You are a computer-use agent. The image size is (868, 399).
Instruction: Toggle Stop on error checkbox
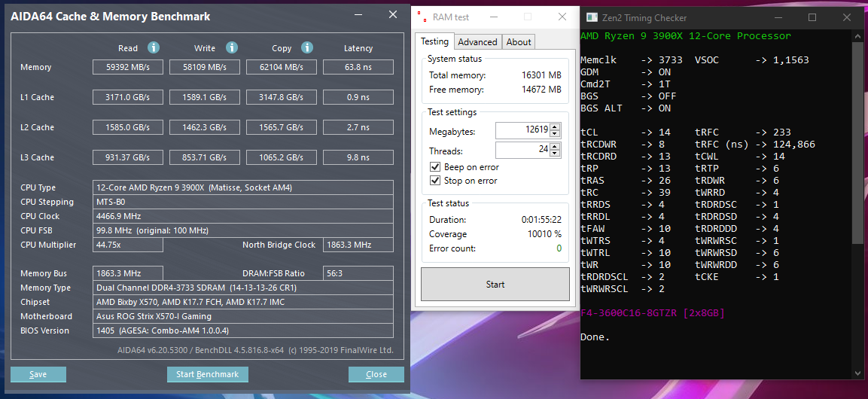[x=435, y=181]
